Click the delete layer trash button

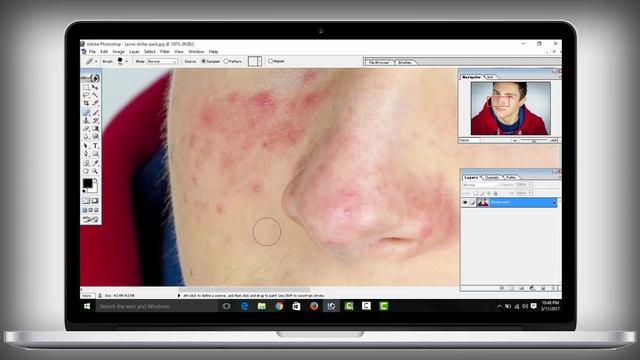tap(553, 288)
